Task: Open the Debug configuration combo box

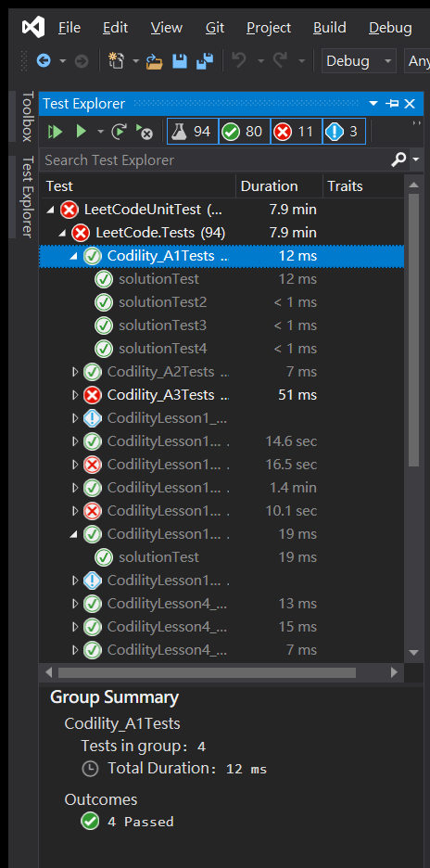Action: pos(360,61)
